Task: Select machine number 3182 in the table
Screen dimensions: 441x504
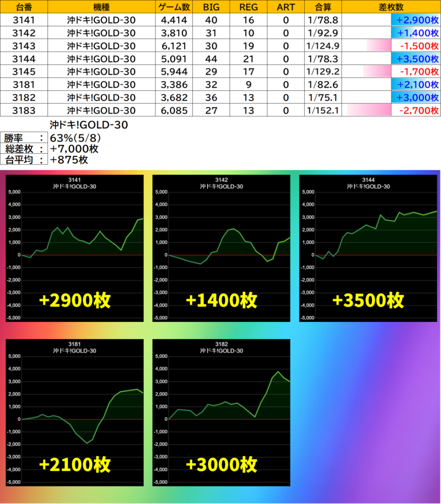Action: click(x=24, y=97)
